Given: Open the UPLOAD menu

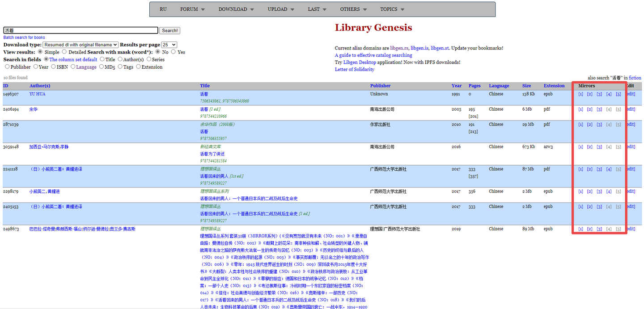Looking at the screenshot, I should (x=281, y=9).
